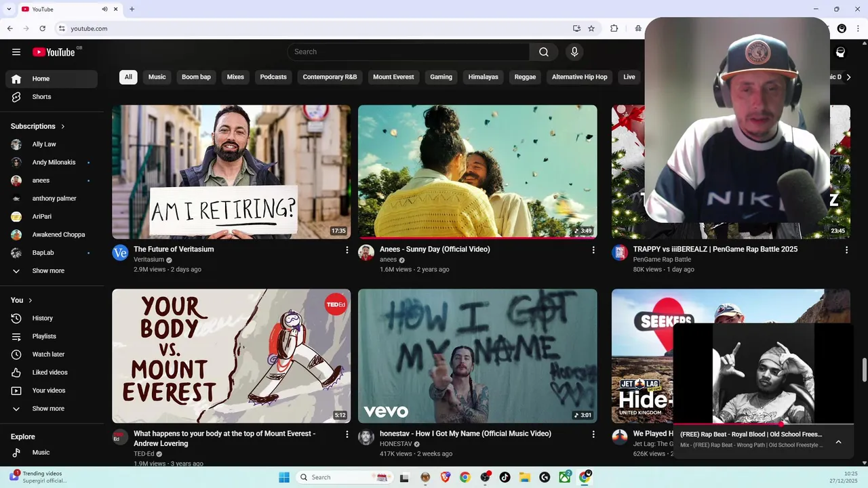868x488 pixels.
Task: Open more options for Mount Everest video
Action: pos(347,434)
